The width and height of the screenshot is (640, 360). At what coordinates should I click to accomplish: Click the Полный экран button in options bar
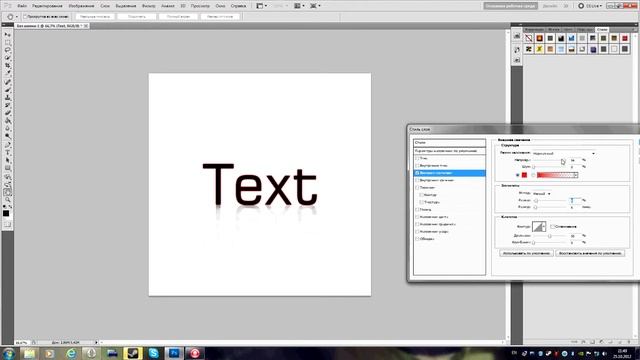[178, 17]
